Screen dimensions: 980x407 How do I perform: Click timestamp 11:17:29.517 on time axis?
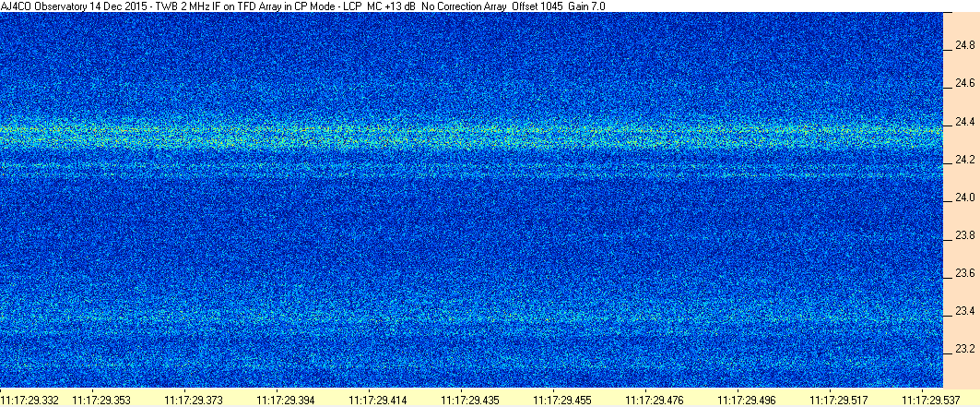pos(837,399)
